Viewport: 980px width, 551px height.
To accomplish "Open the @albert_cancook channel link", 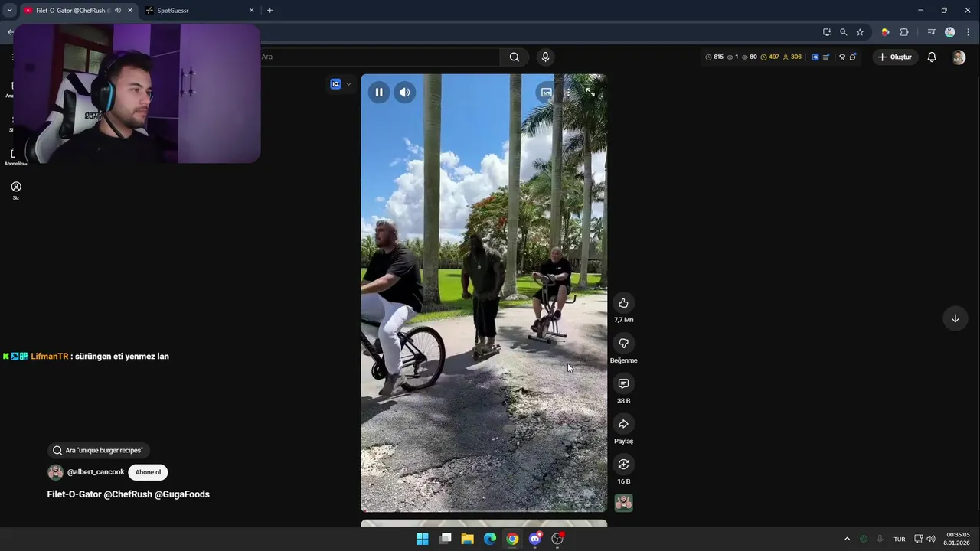I will [96, 472].
